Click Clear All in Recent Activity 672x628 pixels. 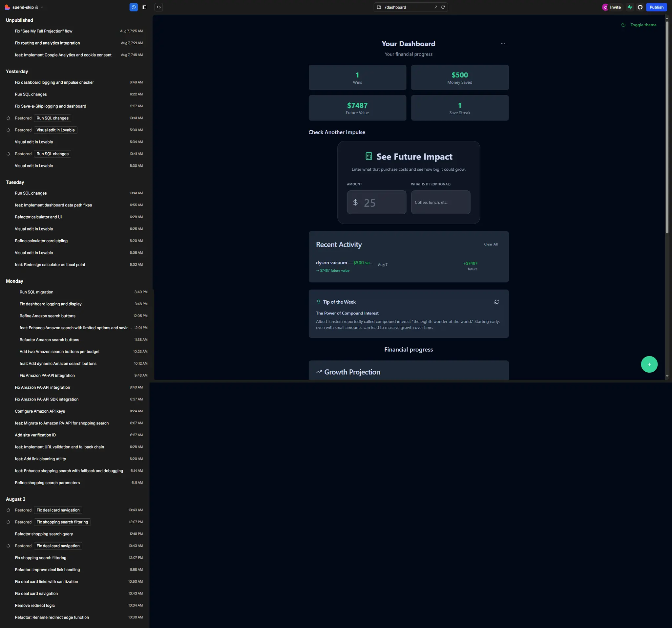(491, 244)
